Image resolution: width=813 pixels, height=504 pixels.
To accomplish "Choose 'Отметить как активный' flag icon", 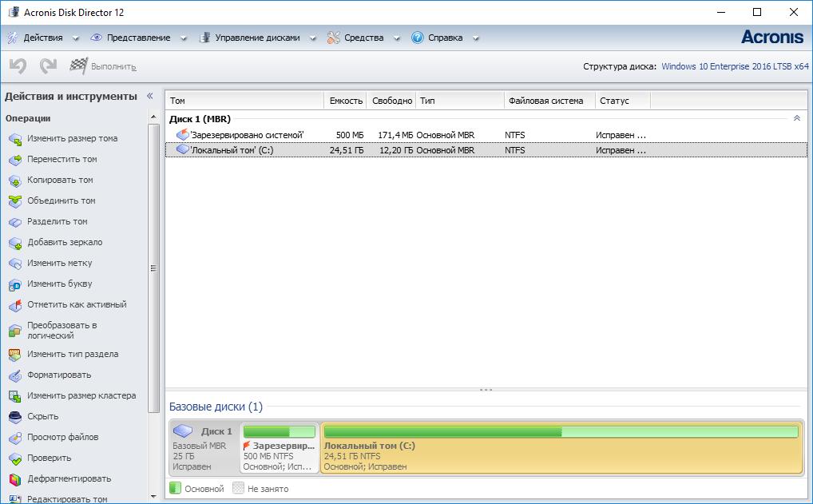I will [x=14, y=305].
